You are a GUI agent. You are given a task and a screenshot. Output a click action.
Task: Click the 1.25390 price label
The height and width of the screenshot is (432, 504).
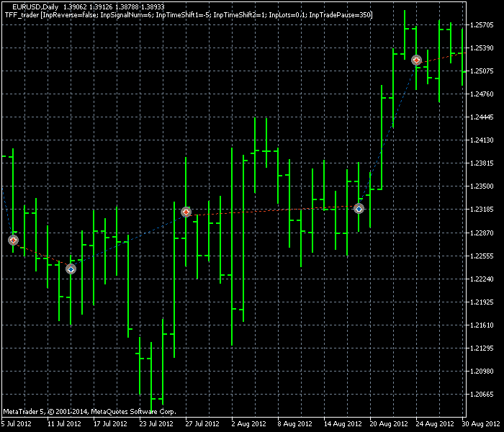[482, 48]
